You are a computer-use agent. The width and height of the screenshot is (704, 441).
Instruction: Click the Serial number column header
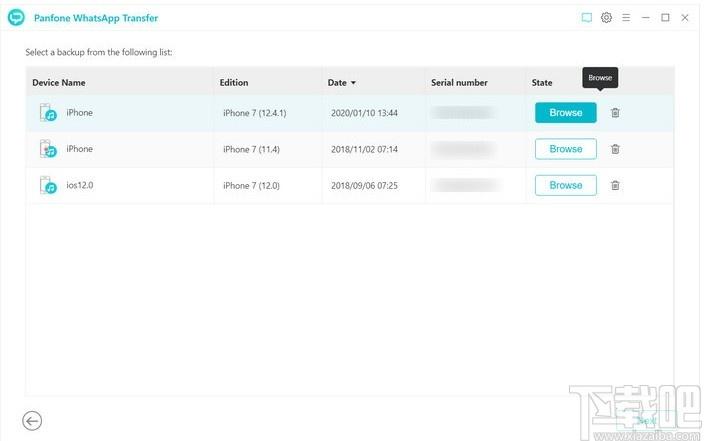click(x=459, y=83)
